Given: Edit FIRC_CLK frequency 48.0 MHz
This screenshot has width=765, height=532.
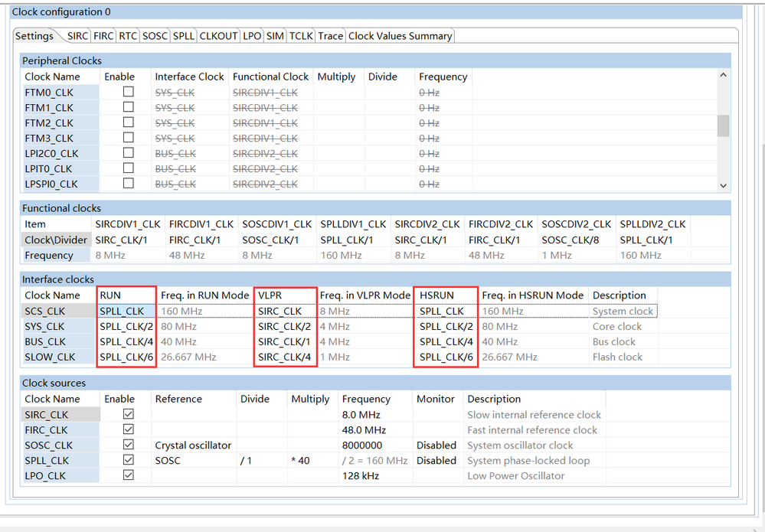Looking at the screenshot, I should point(375,430).
